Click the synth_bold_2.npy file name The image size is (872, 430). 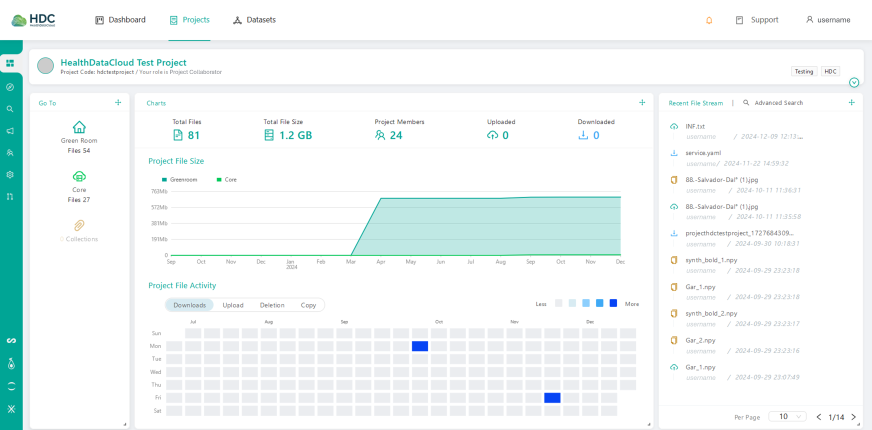coord(711,313)
